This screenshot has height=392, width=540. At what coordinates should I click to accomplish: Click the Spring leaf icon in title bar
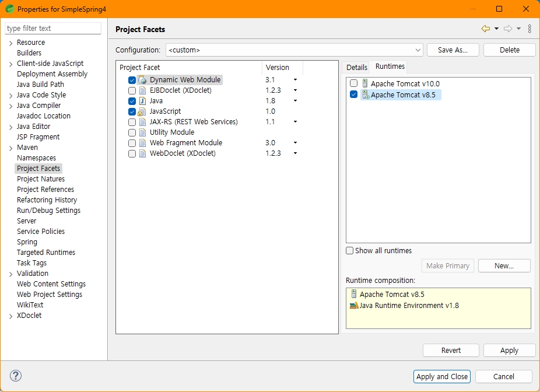pos(10,9)
